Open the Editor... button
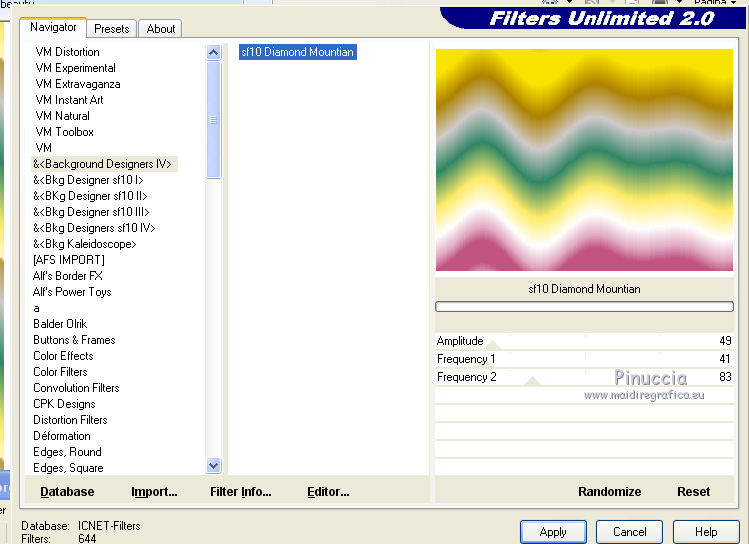Screen dimensions: 749x544 coord(328,491)
